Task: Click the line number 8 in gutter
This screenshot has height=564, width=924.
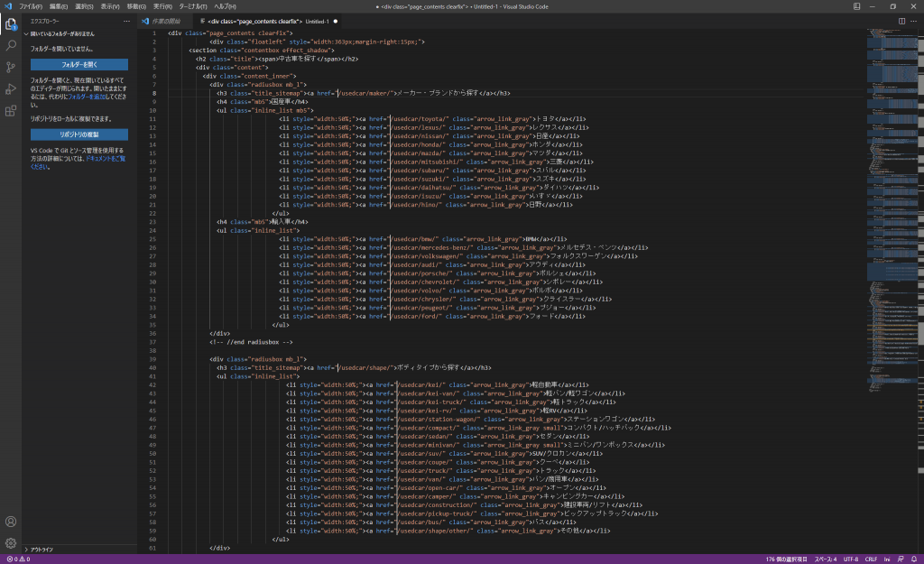Action: (154, 93)
